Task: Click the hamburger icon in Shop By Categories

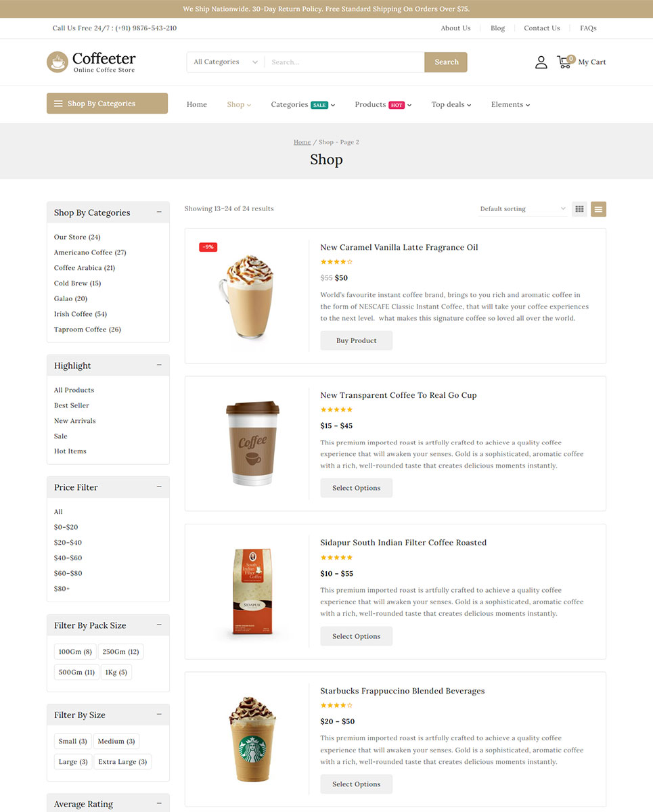Action: click(58, 104)
